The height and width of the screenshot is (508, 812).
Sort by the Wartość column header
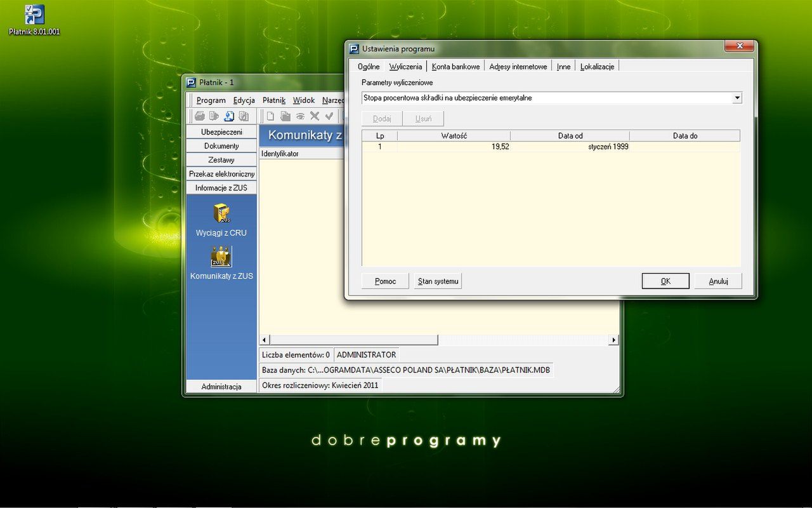coord(454,136)
